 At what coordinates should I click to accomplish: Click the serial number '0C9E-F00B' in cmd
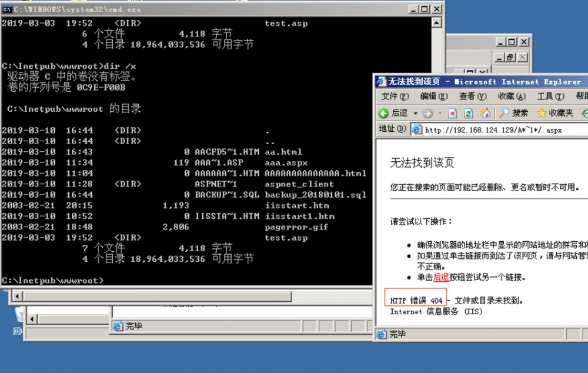click(101, 88)
